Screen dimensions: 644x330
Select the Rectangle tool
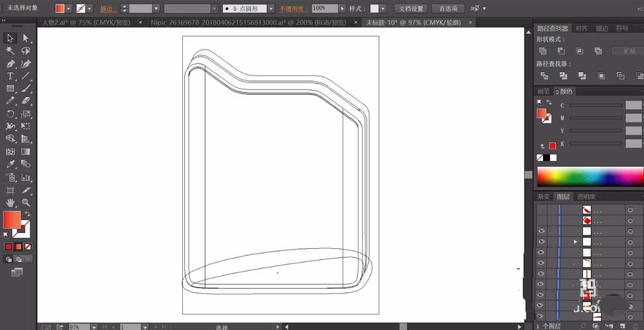tap(10, 89)
